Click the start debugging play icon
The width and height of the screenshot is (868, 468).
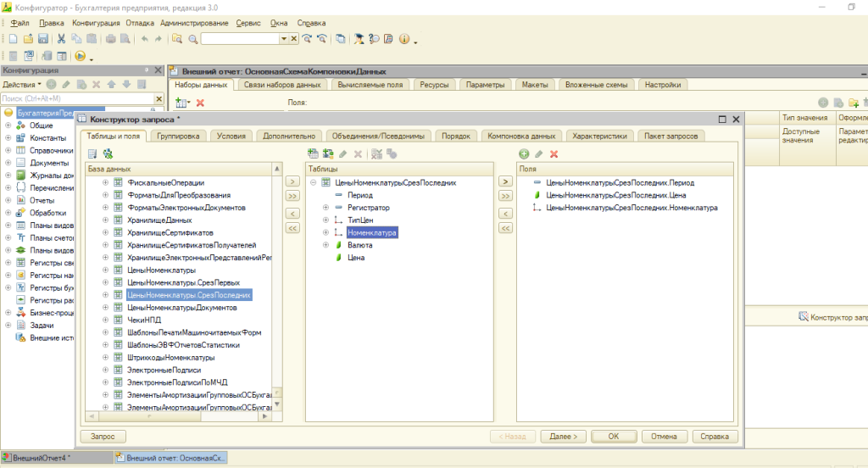(81, 56)
